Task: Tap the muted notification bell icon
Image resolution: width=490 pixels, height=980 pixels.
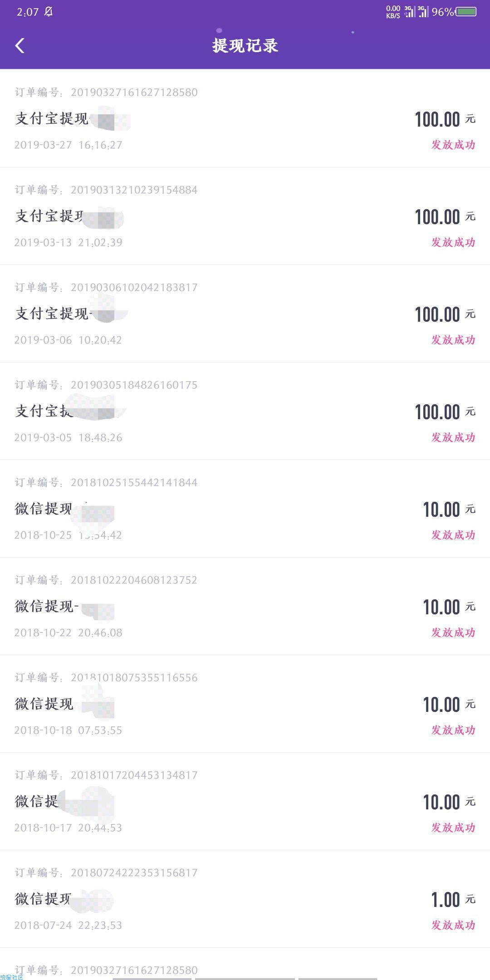Action: point(49,12)
